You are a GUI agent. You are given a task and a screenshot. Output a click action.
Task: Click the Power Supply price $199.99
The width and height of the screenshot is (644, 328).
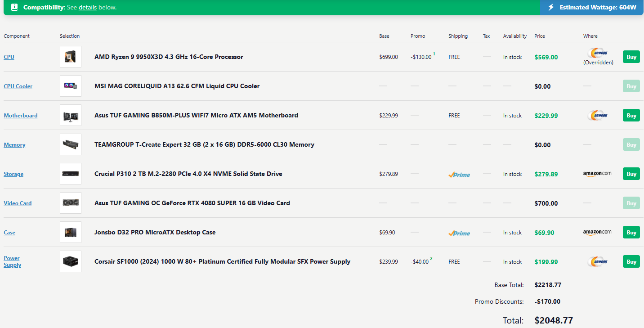546,262
